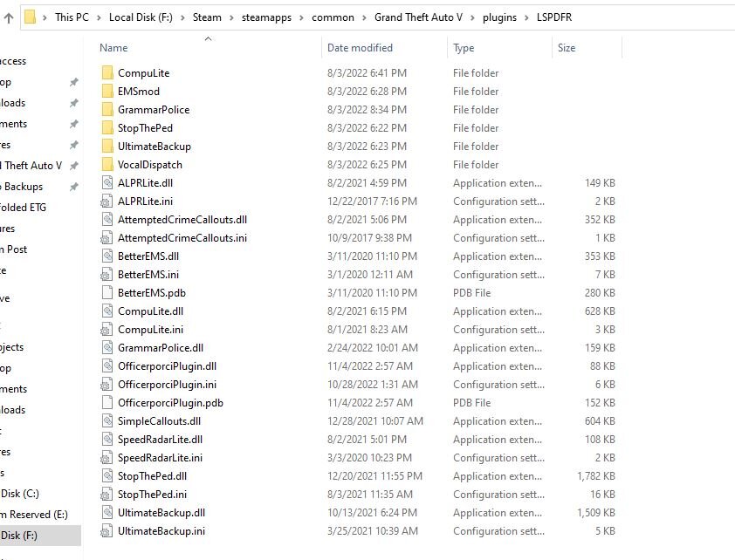Click the AttemptedCrimeCallouts.ini file icon
This screenshot has height=560, width=735.
pos(106,238)
